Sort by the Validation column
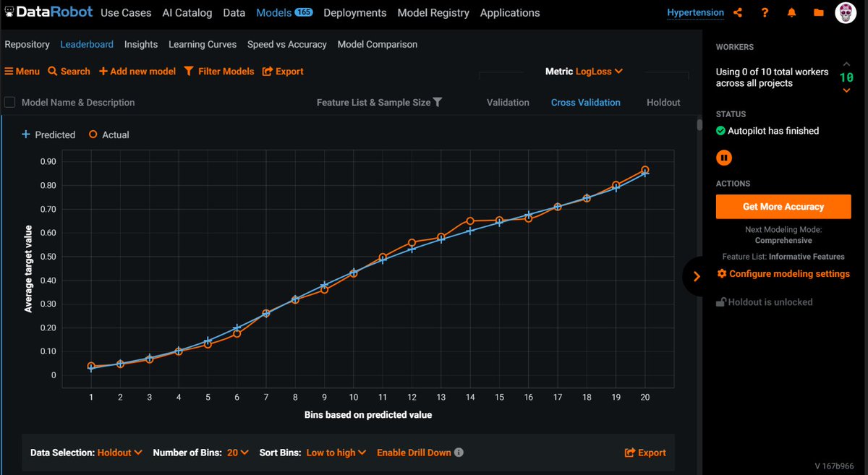Viewport: 868px width, 475px height. coord(508,103)
